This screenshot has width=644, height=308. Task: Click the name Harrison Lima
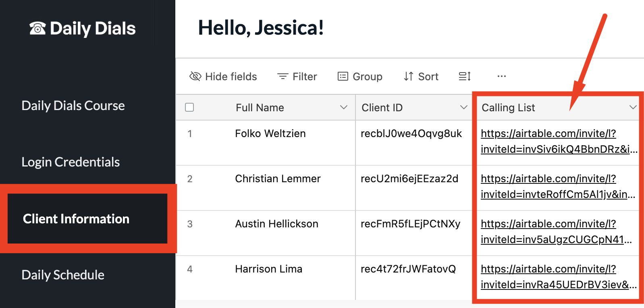click(268, 269)
